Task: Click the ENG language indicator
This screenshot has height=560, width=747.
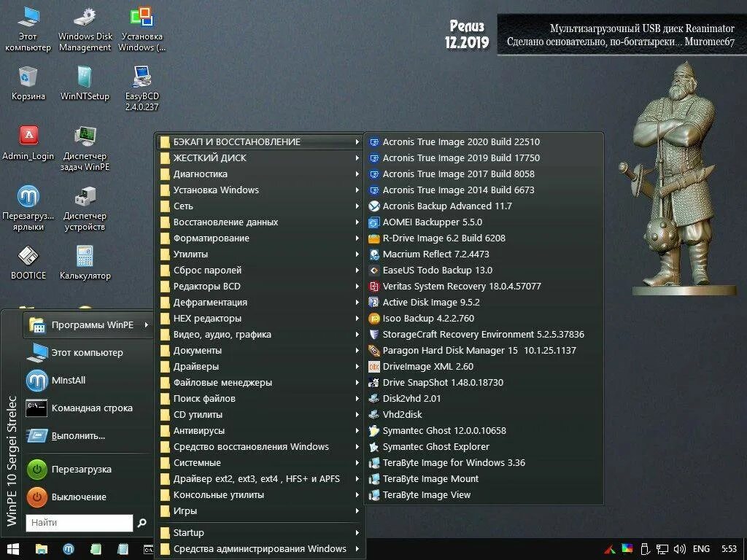Action: [x=701, y=549]
